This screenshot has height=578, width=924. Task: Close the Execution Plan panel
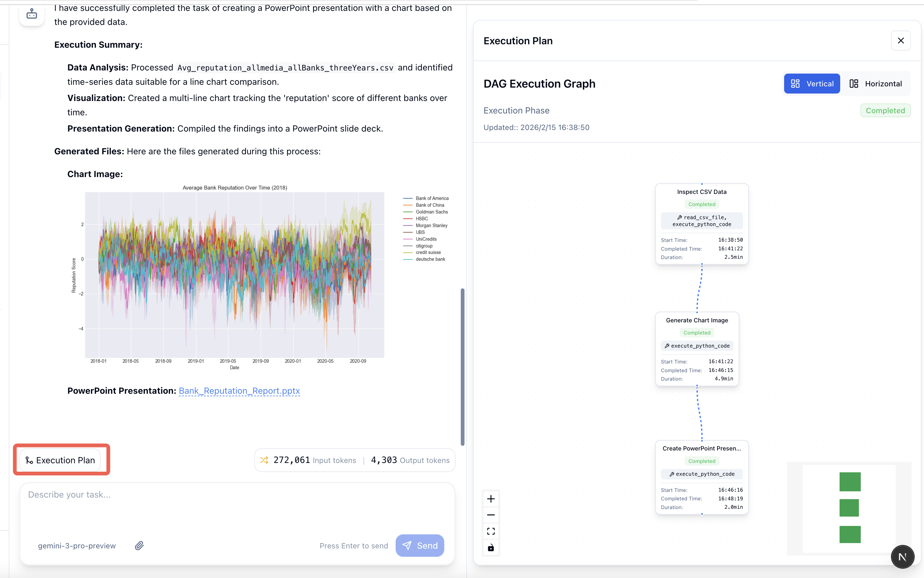tap(900, 41)
